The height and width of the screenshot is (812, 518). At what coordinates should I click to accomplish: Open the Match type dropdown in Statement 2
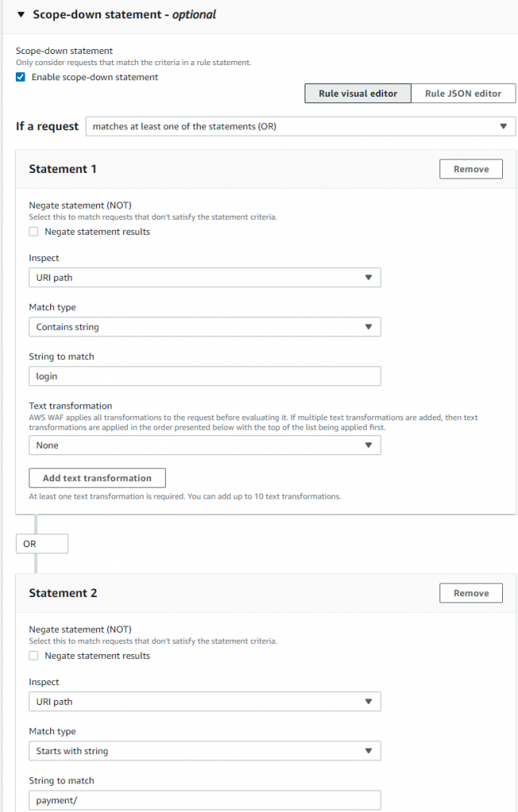(x=205, y=750)
